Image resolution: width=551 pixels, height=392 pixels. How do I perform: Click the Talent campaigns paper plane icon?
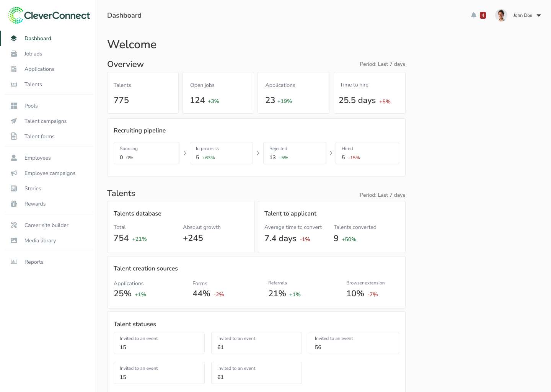click(14, 121)
